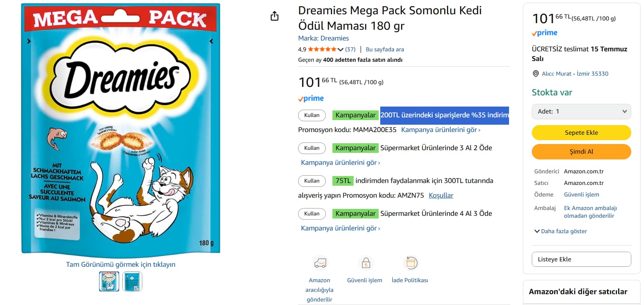
Task: Click the prime logo in buy box
Action: 545,33
